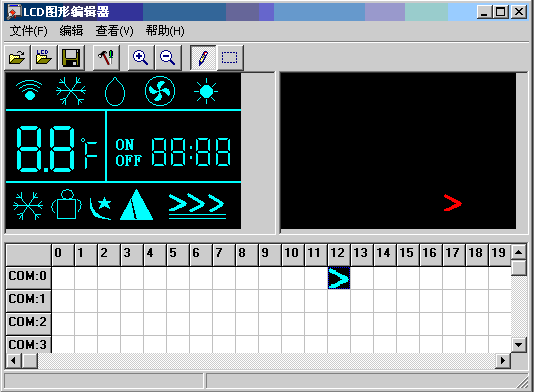534x392 pixels.
Task: Click the zoom in magnifier icon
Action: point(141,58)
